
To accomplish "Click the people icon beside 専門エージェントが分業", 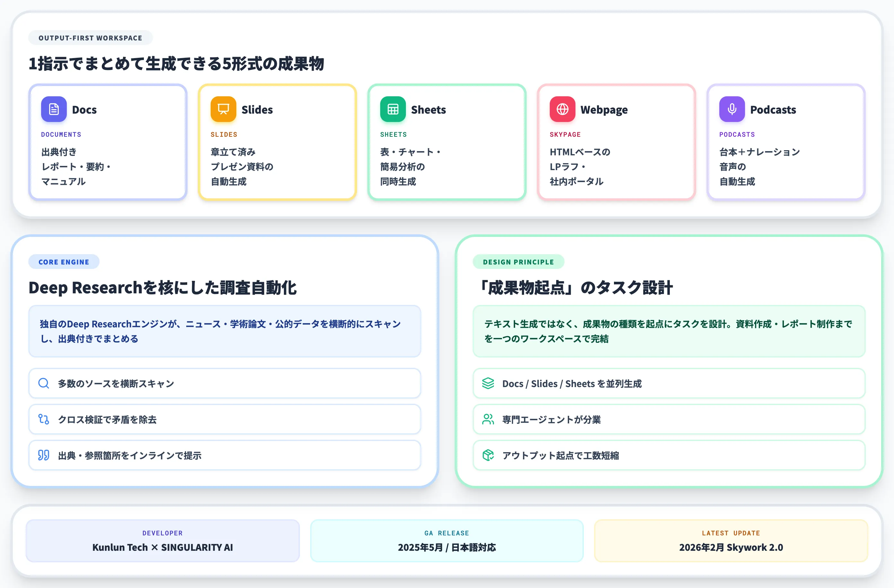I will tap(488, 419).
